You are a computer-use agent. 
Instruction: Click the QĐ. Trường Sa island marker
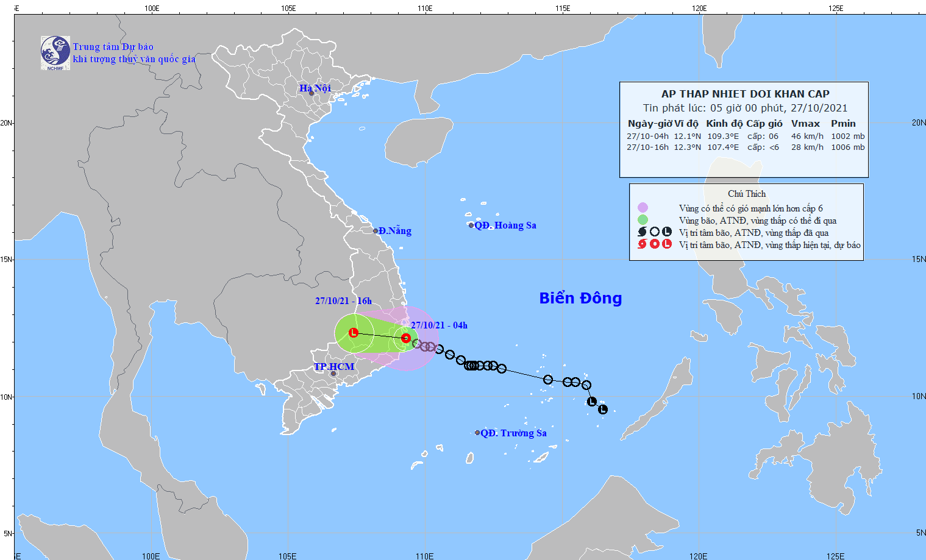[476, 433]
